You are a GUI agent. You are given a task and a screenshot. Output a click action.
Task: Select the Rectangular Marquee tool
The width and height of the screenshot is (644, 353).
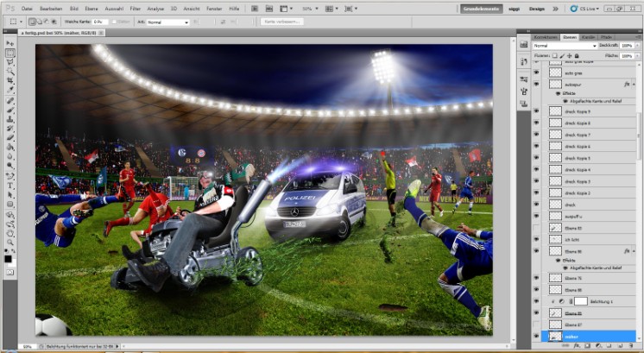9,53
